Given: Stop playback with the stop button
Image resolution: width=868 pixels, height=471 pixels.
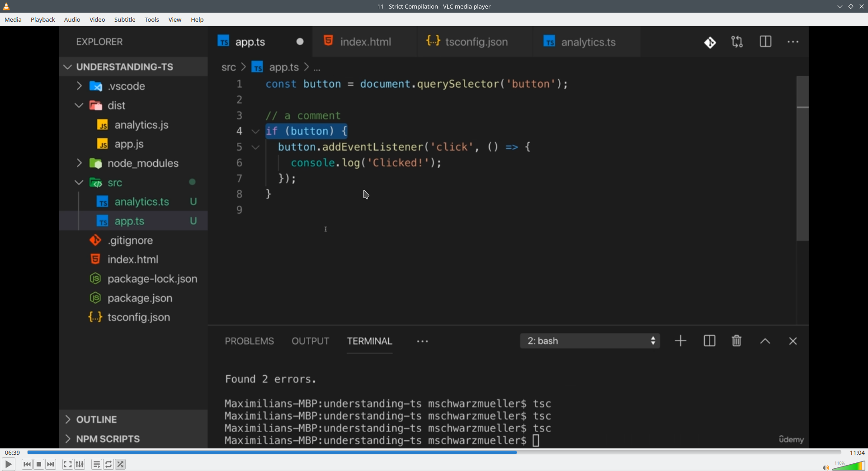Looking at the screenshot, I should tap(39, 464).
